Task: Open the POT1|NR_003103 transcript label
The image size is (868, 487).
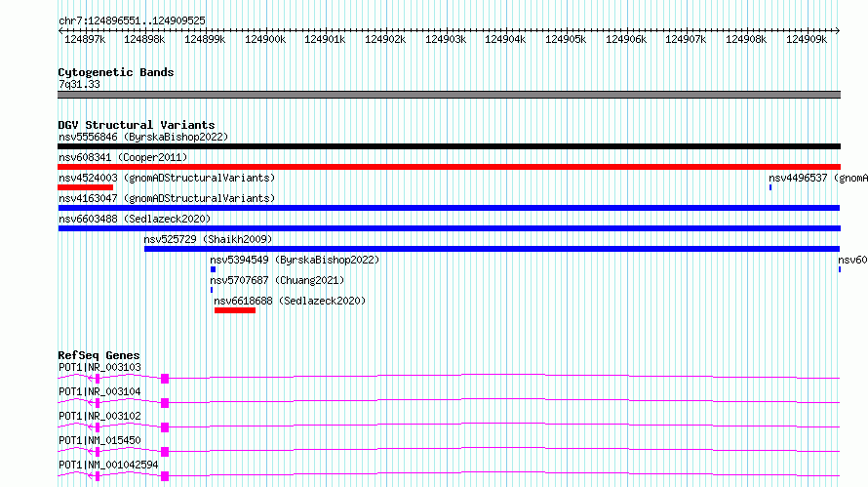Action: pos(99,367)
